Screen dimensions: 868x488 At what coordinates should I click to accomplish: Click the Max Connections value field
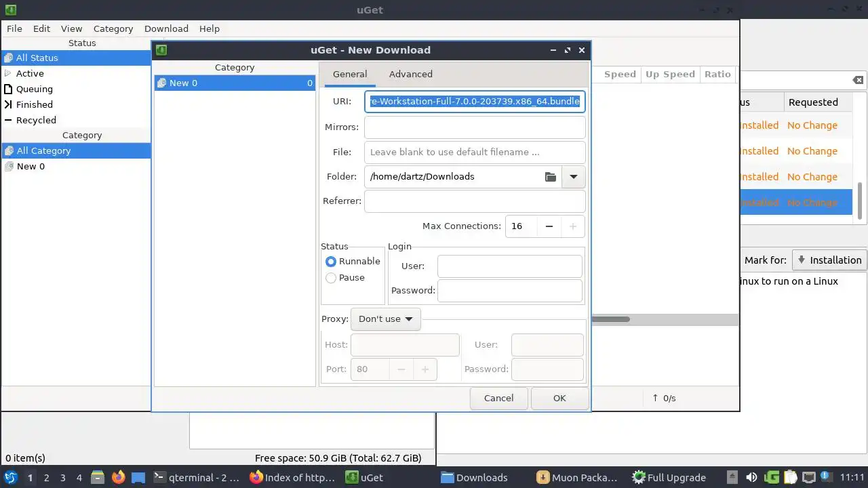(x=521, y=226)
